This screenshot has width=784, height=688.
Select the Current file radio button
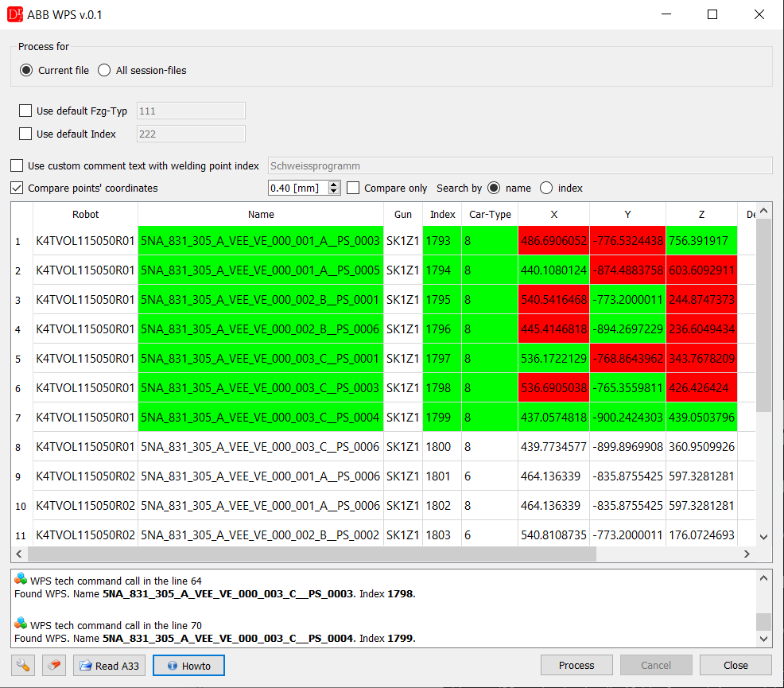[26, 70]
